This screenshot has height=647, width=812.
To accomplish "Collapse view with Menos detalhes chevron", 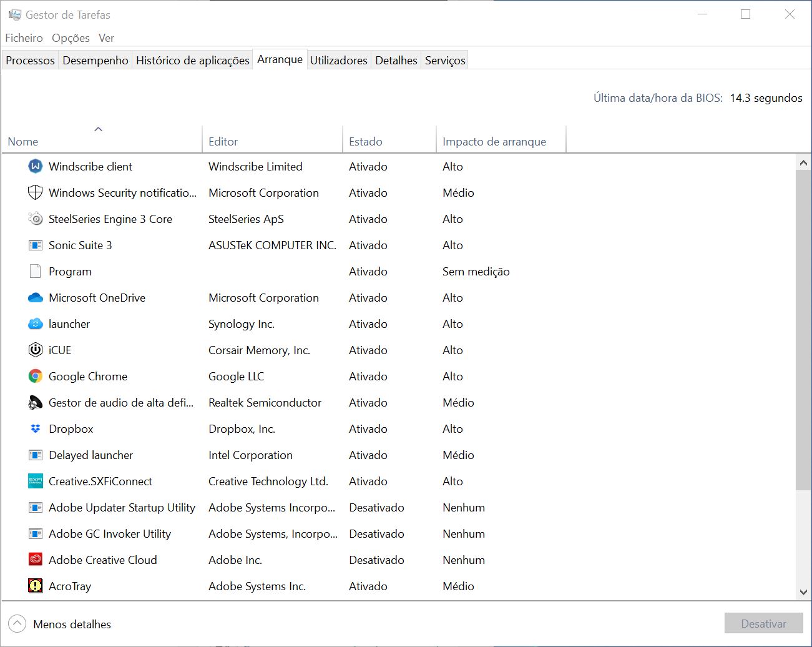I will 17,623.
